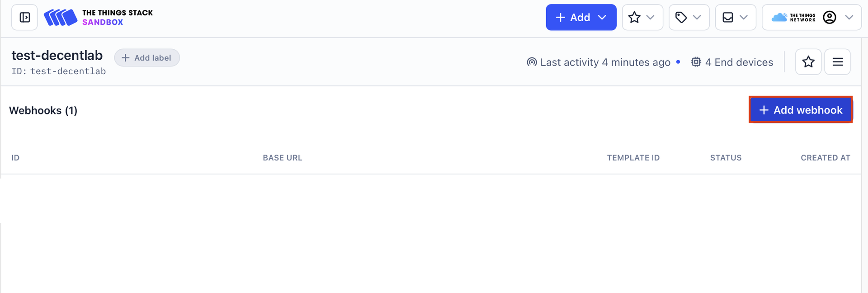Sort by CREATED AT column header

[x=826, y=158]
